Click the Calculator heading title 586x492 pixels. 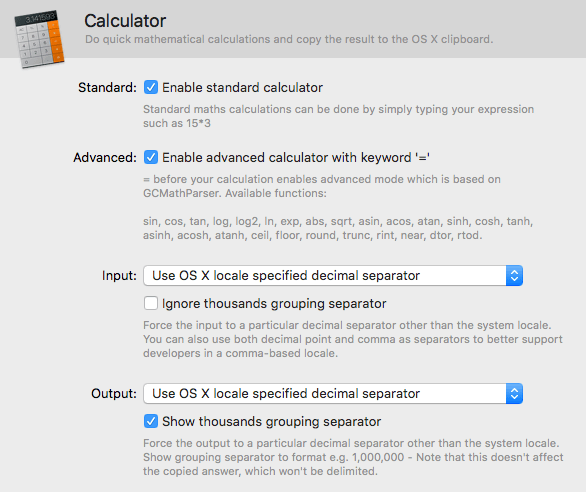(x=125, y=21)
